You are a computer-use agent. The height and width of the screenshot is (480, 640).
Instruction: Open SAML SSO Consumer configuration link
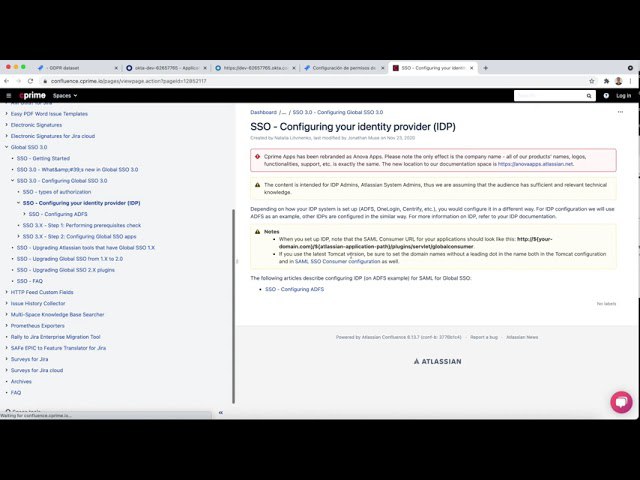click(338, 261)
